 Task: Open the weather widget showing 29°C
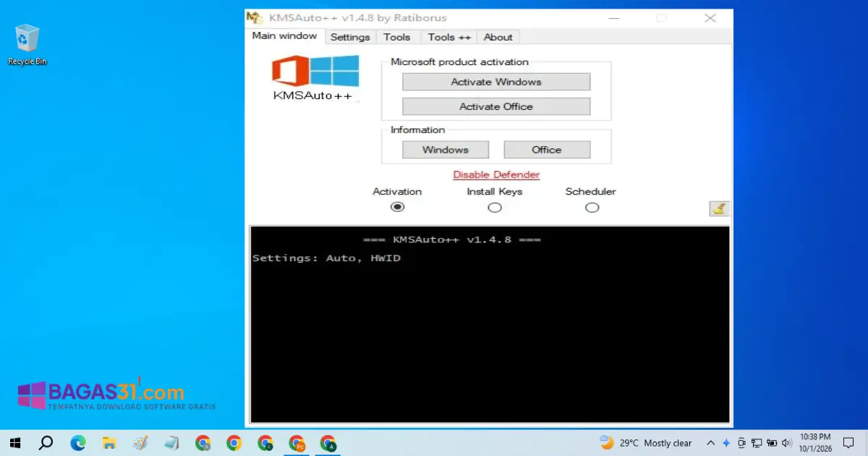(646, 442)
